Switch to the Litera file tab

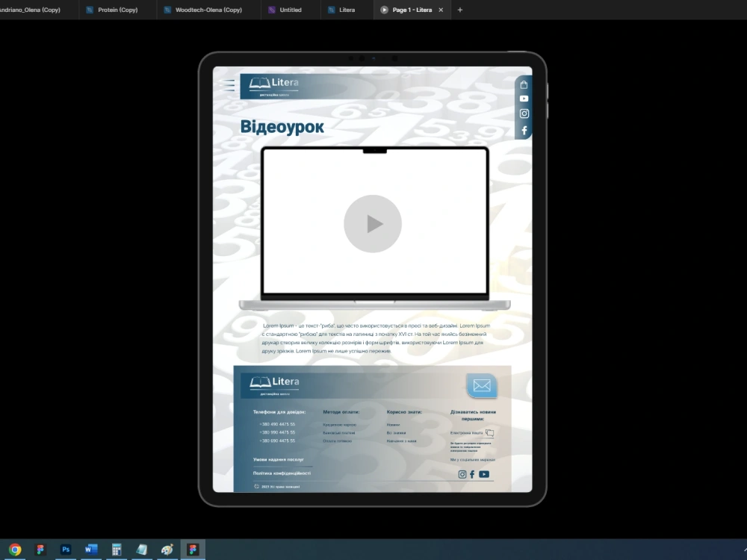pyautogui.click(x=347, y=10)
